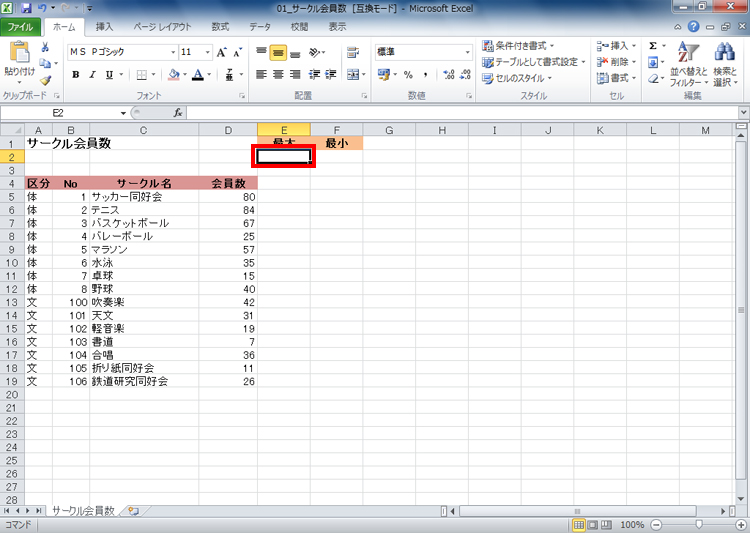Switch to the 表示 tab
Viewport: 750px width, 533px height.
pyautogui.click(x=337, y=27)
